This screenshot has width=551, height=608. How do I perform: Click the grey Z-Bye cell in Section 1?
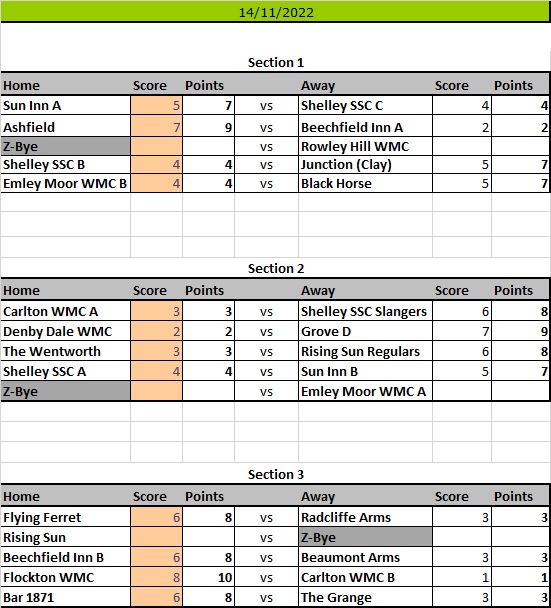[66, 146]
